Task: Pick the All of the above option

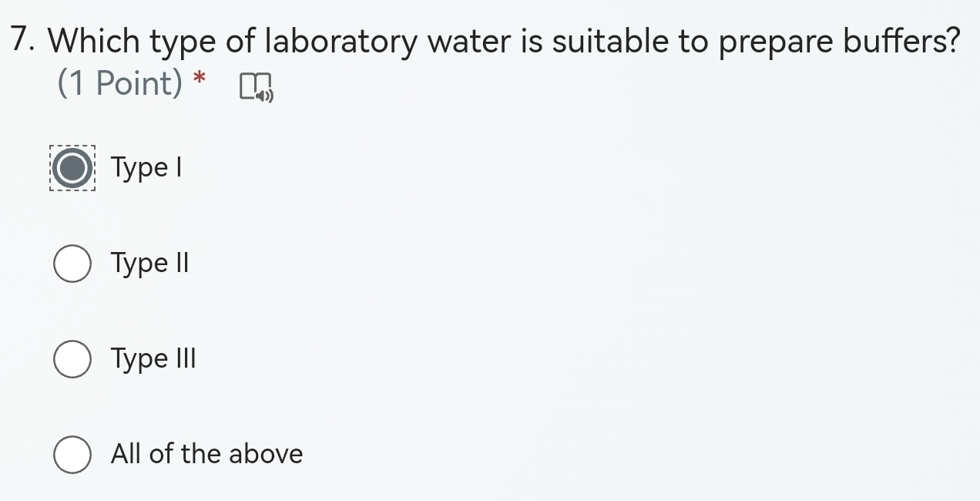Action: tap(72, 454)
